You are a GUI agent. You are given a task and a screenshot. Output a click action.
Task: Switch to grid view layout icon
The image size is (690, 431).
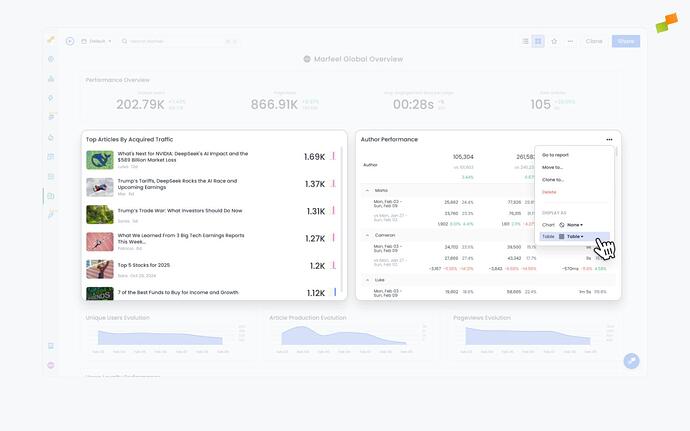point(538,41)
